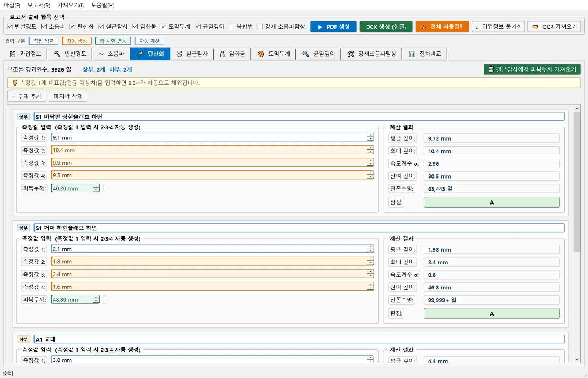This screenshot has height=378, width=588.
Task: Click the scrollbar down arrow
Action: [577, 360]
